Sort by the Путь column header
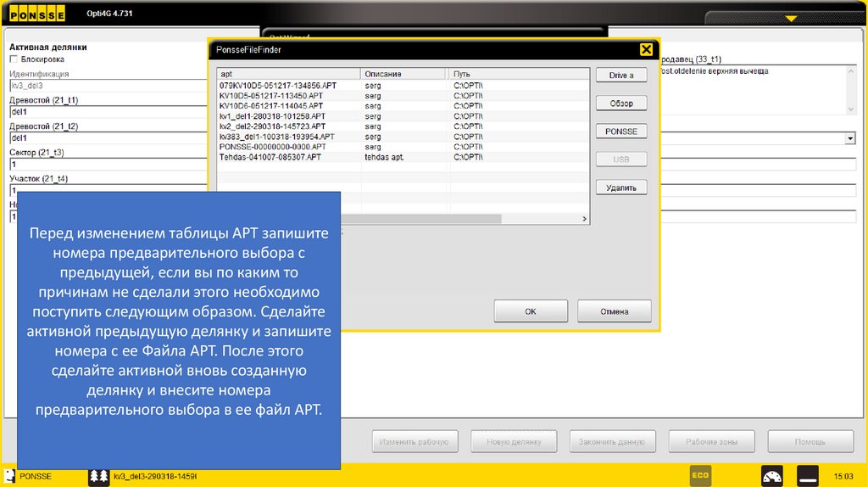Viewport: 868px width, 487px height. (x=519, y=74)
